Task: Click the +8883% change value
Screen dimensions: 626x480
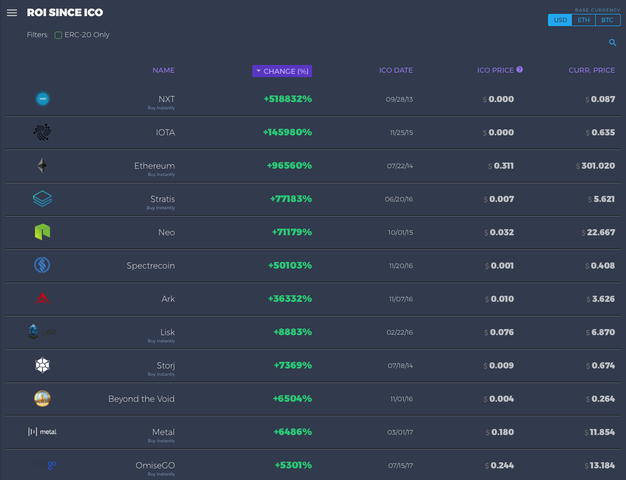Action: click(293, 332)
